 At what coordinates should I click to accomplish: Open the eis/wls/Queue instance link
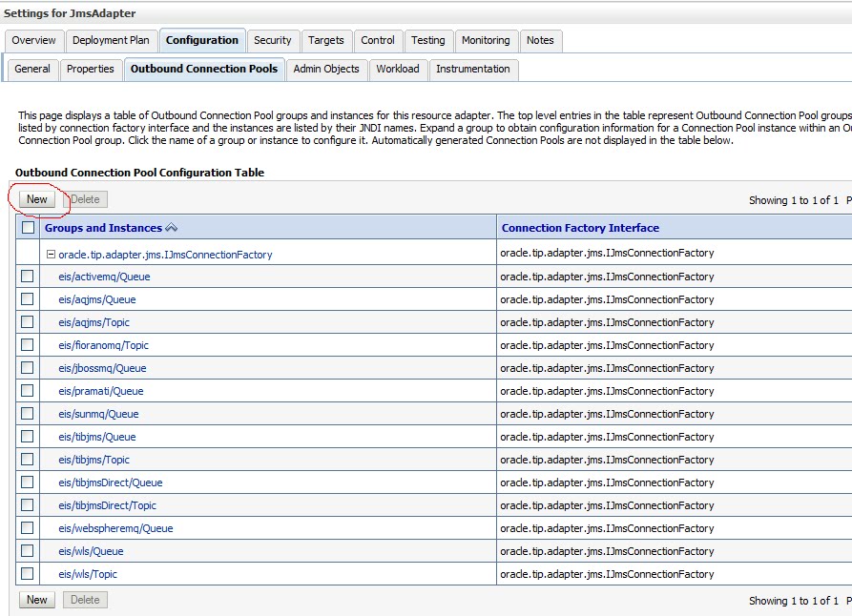point(91,551)
